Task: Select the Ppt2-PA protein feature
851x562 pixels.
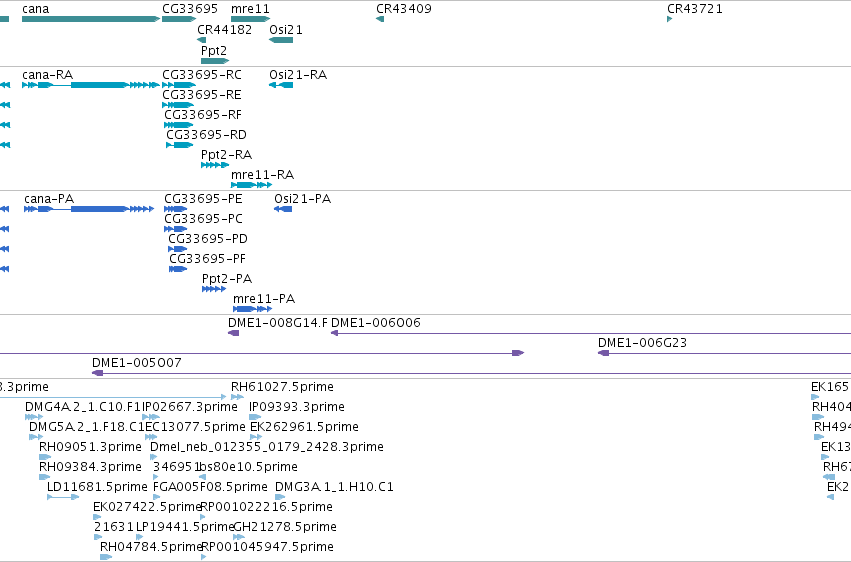Action: [x=214, y=289]
